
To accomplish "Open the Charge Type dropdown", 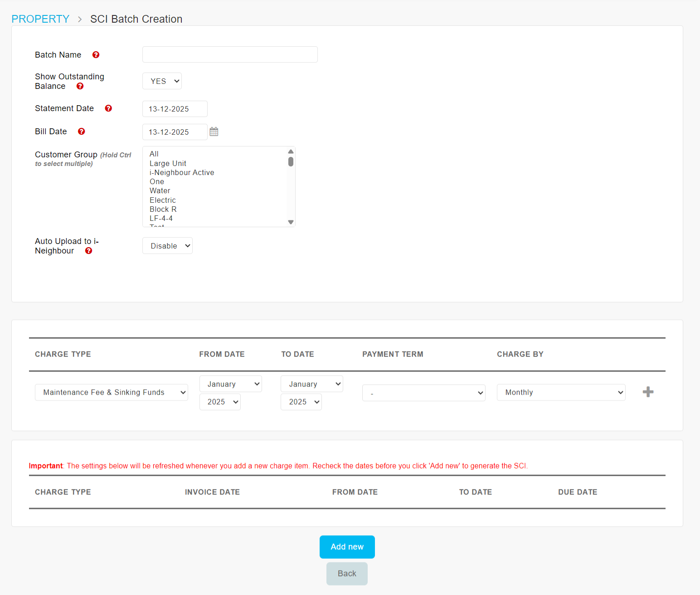I will tap(111, 392).
